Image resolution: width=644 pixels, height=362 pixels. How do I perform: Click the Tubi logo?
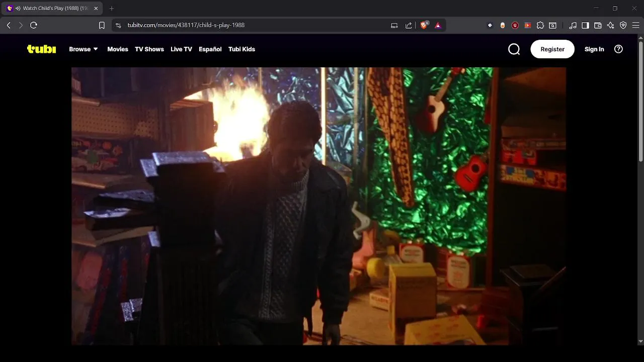point(41,49)
